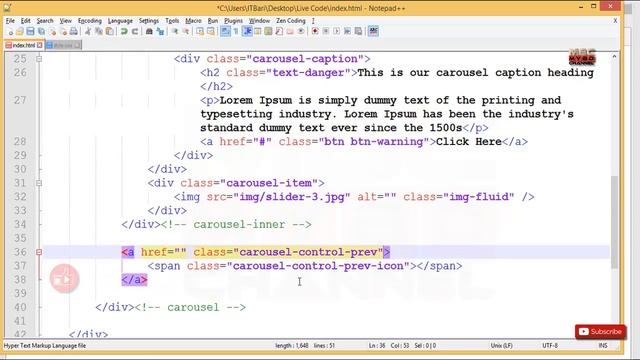Image resolution: width=640 pixels, height=360 pixels.
Task: Start macro recording with the red Record icon
Action: click(x=315, y=31)
